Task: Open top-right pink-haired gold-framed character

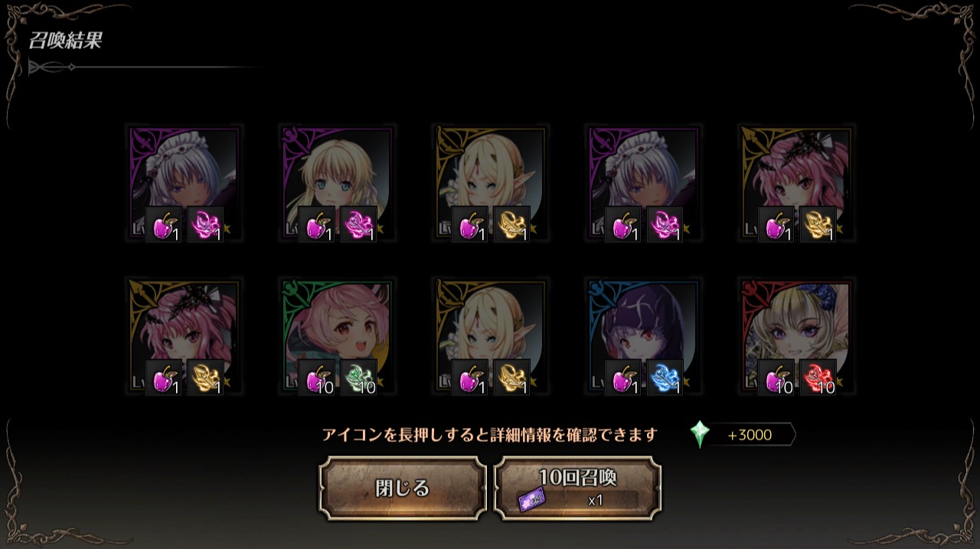Action: (x=797, y=183)
